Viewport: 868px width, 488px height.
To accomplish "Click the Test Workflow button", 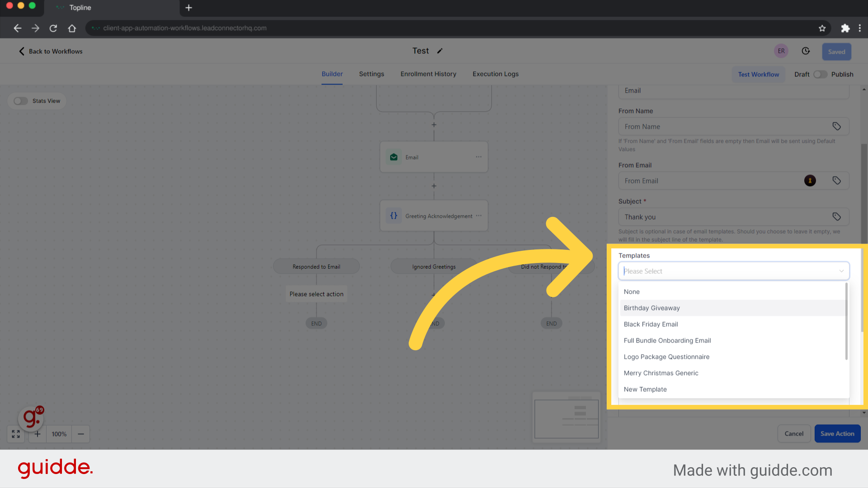I will pyautogui.click(x=759, y=75).
